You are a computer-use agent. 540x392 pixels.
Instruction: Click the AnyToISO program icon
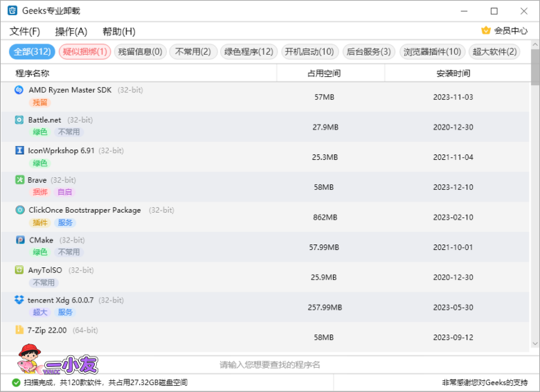pyautogui.click(x=19, y=269)
